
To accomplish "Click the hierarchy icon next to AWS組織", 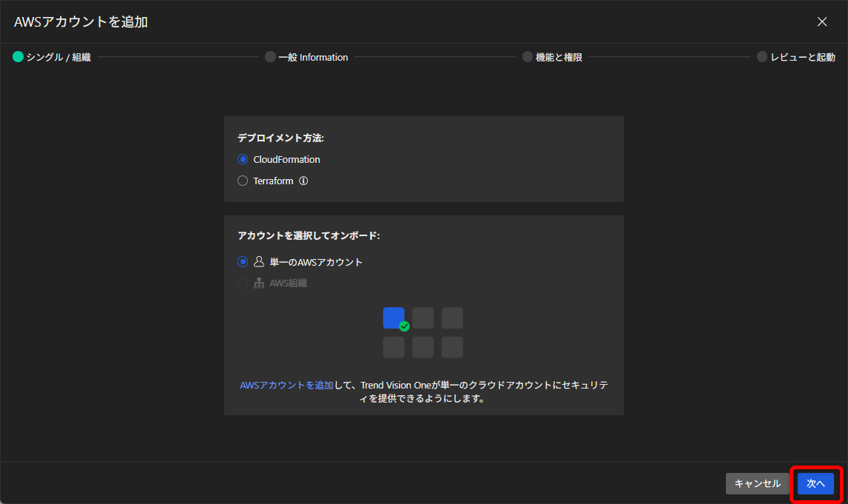I will click(x=259, y=283).
